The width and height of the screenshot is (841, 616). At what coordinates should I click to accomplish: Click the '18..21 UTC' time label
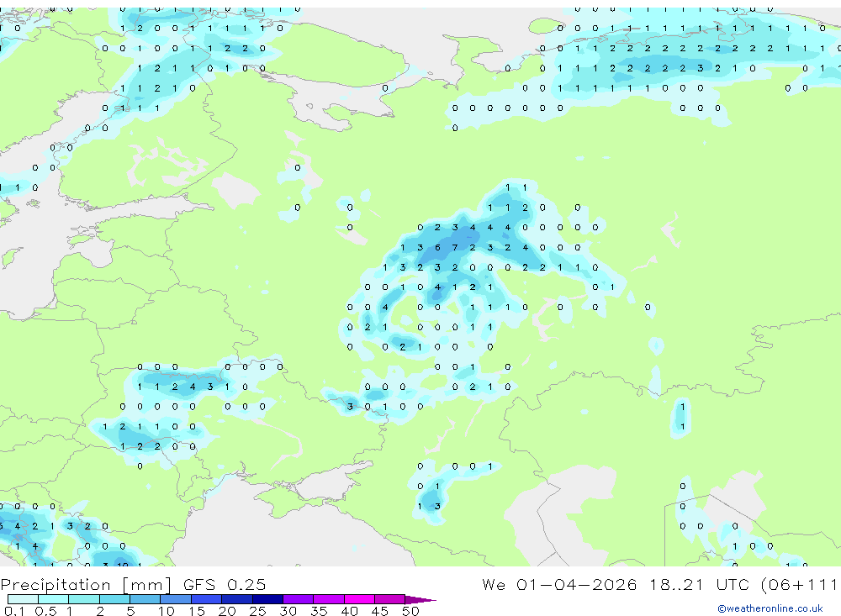[701, 584]
